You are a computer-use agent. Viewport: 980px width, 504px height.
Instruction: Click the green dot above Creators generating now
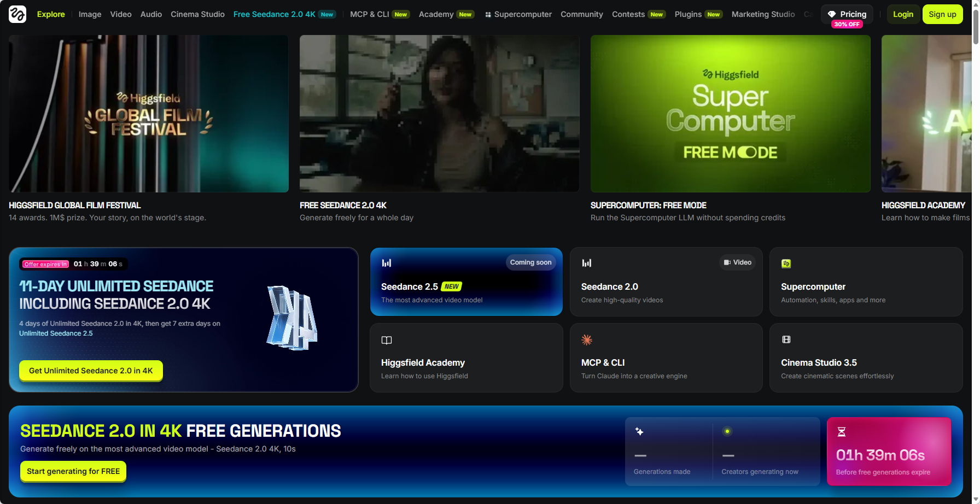(x=727, y=431)
